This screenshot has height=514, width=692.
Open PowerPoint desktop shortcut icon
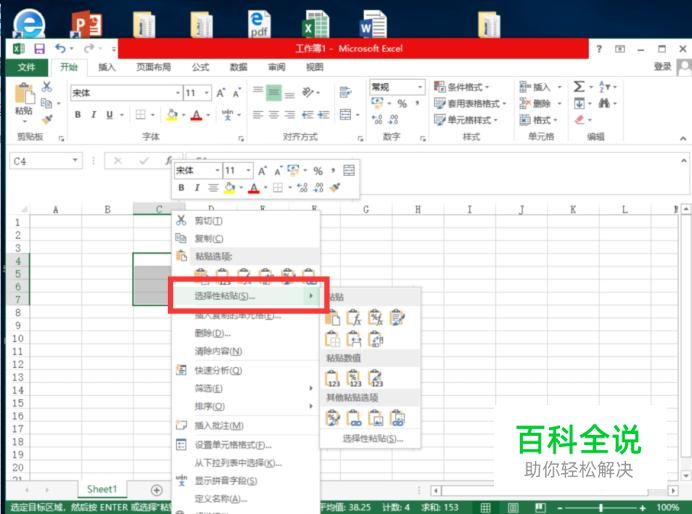point(86,24)
